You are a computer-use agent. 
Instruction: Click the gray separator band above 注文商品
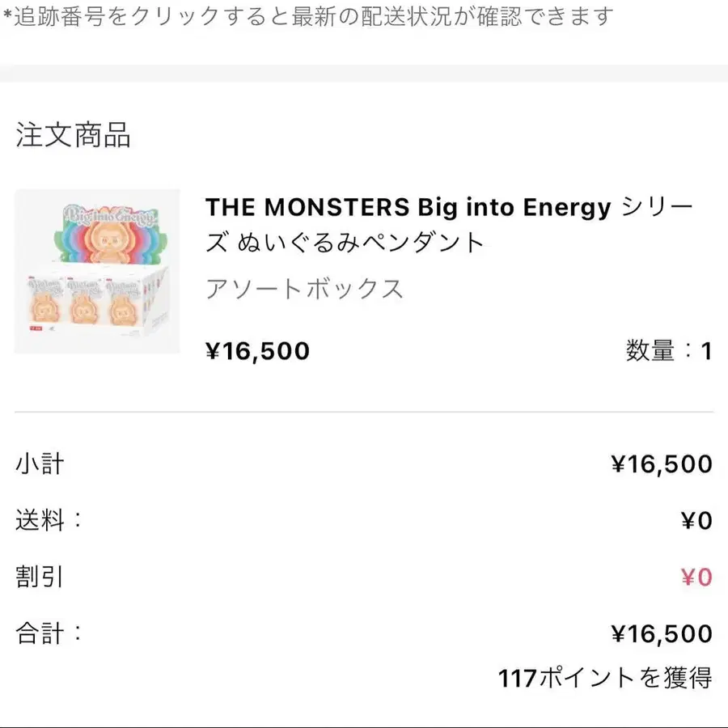pyautogui.click(x=364, y=74)
